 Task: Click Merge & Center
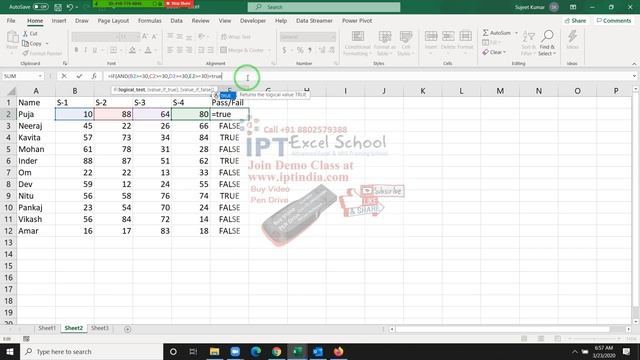(x=243, y=50)
